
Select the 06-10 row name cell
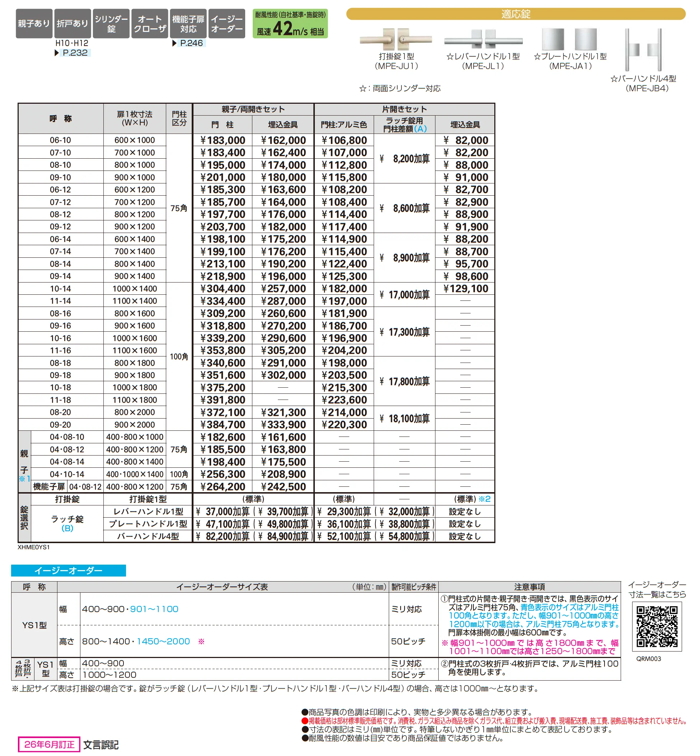(61, 140)
